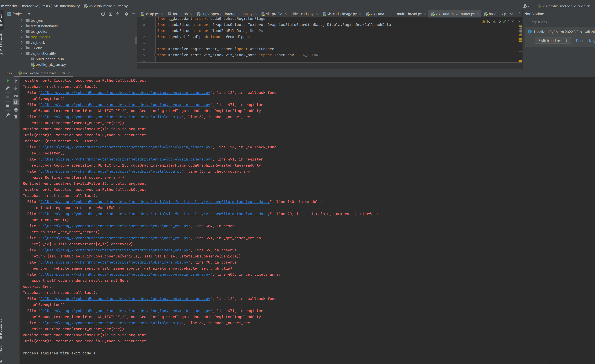Jump to next warning with chevron down arrow
The width and height of the screenshot is (595, 364).
coord(519,21)
